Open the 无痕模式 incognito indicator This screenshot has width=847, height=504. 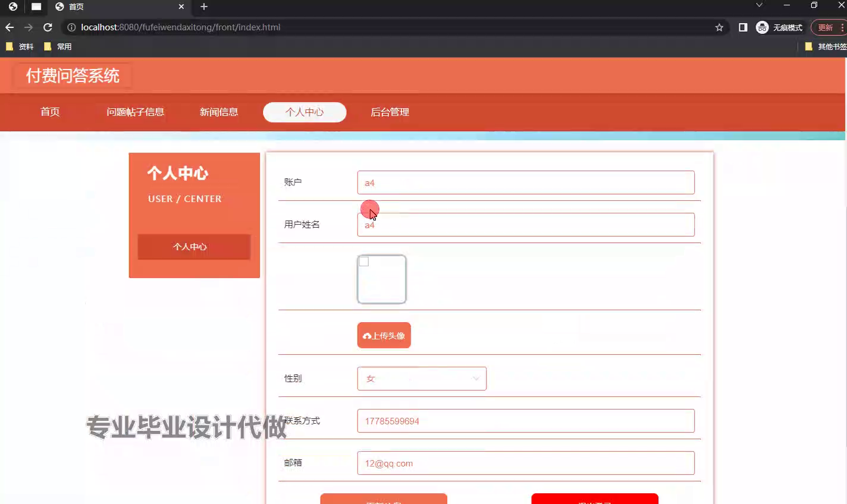coord(779,27)
